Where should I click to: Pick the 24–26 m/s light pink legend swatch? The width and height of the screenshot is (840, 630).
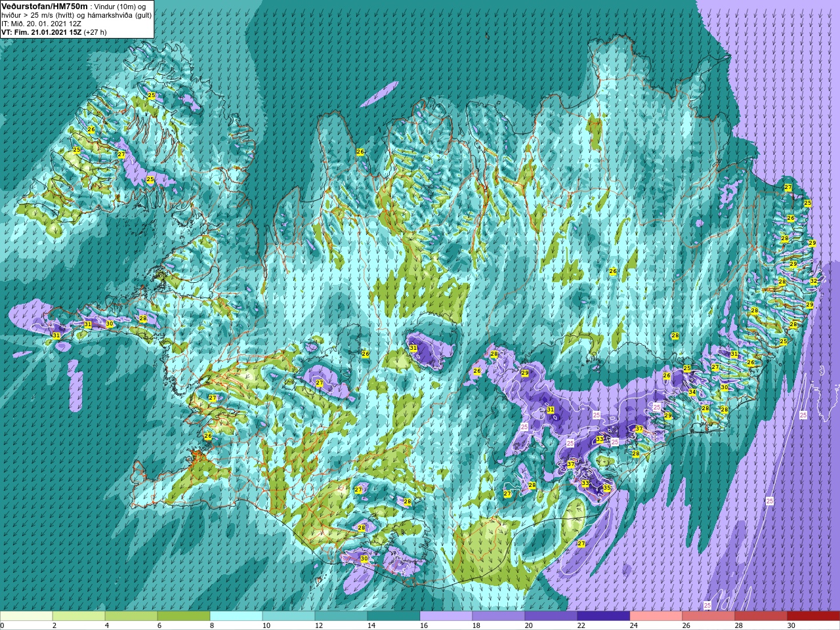[x=656, y=616]
